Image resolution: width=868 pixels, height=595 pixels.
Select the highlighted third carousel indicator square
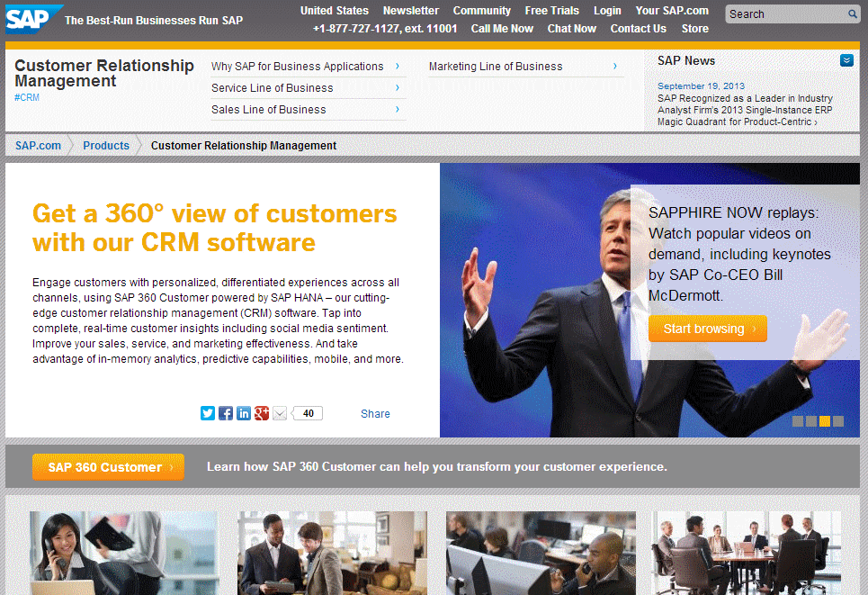(x=825, y=421)
